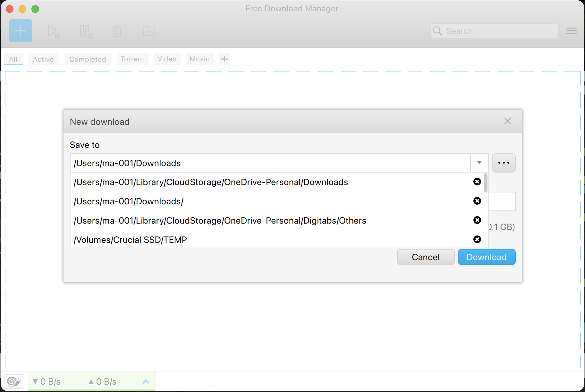This screenshot has height=392, width=585.
Task: Remove OneDrive-Personal/Downloads path from history
Action: coord(477,182)
